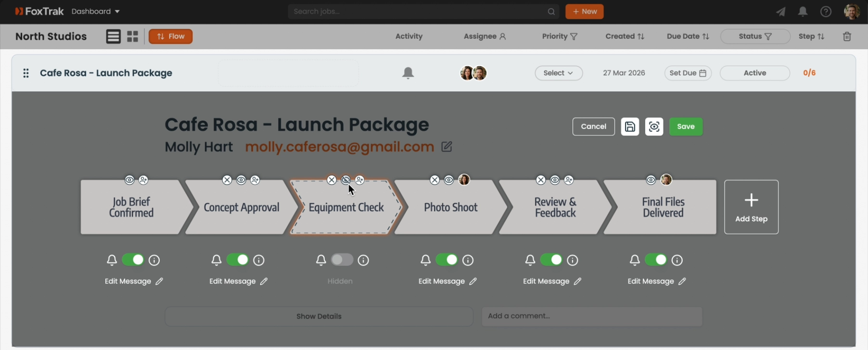This screenshot has width=868, height=350.
Task: Click molly.caferosa@gmail.com email link
Action: [x=339, y=147]
